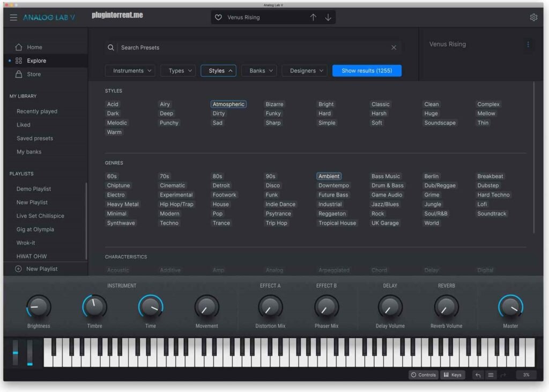
Task: Click the Explore grid icon
Action: [x=19, y=61]
